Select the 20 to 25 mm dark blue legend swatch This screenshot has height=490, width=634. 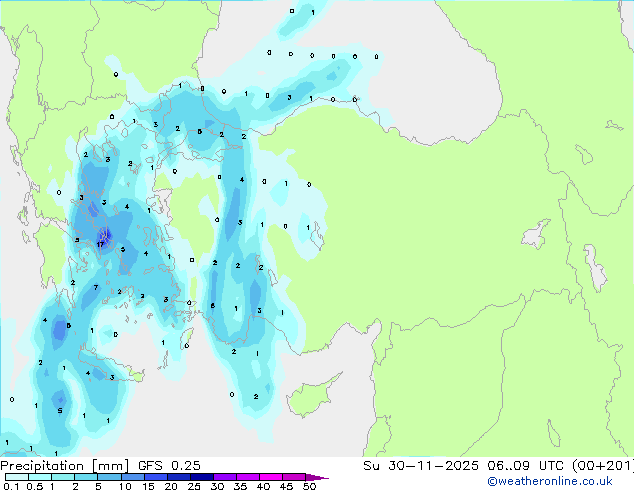[179, 477]
